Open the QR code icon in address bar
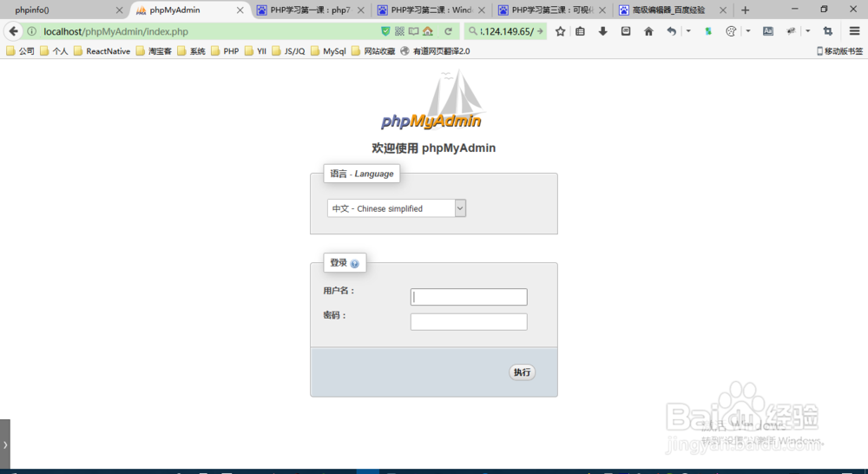868x474 pixels. coord(399,31)
